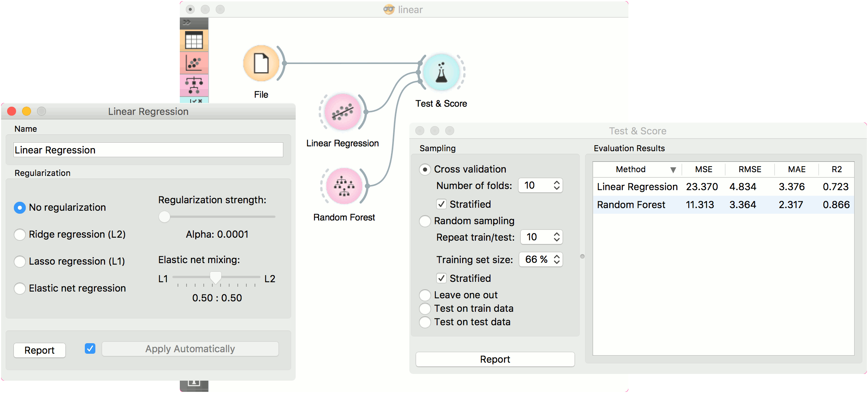Viewport: 868px width, 393px height.
Task: Open the Model tree category icon
Action: (194, 85)
